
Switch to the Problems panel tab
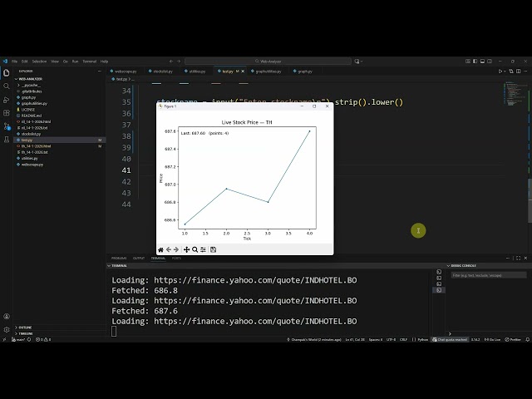(119, 259)
